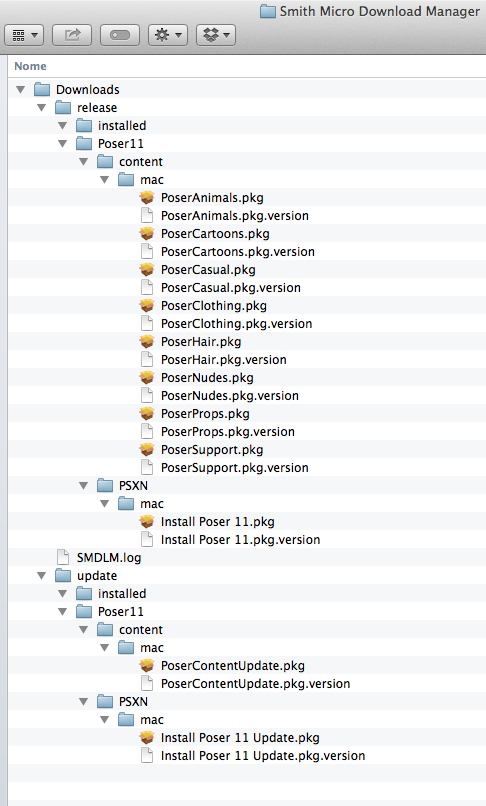Screen dimensions: 486x806
Task: Click the Share toolbar button
Action: coord(72,35)
